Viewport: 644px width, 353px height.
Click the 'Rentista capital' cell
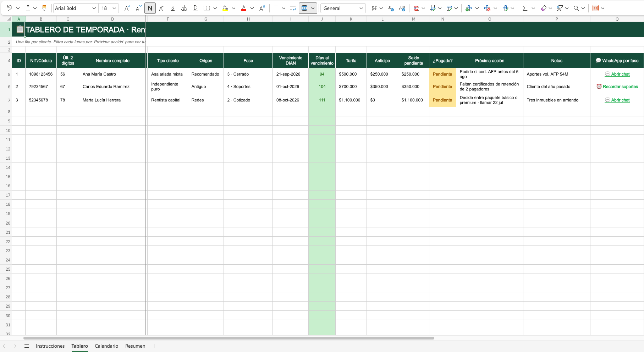[167, 100]
